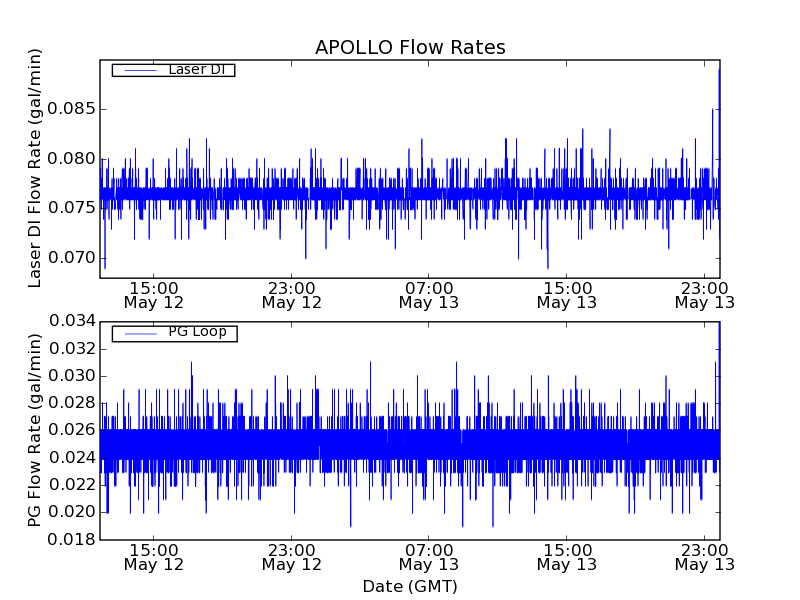The width and height of the screenshot is (800, 600).
Task: Click the 'Laser DI' legend entry
Action: coord(196,69)
